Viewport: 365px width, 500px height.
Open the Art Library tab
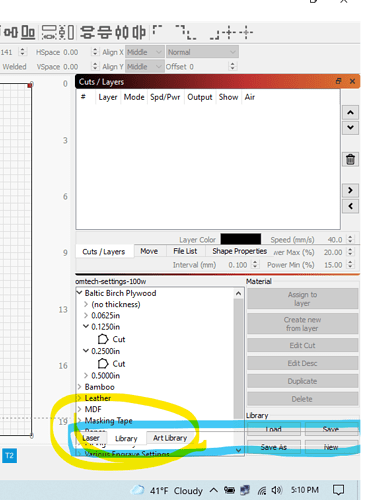[x=170, y=438]
